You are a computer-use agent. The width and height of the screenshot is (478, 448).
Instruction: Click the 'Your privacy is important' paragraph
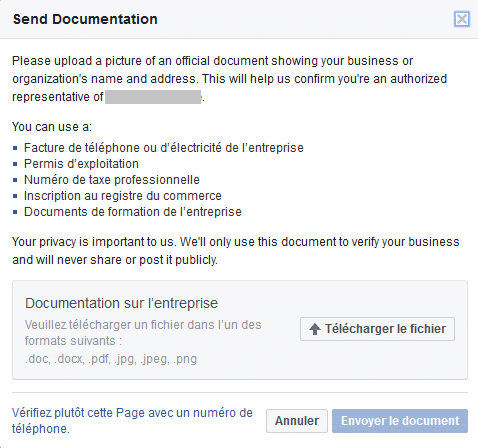click(x=236, y=251)
